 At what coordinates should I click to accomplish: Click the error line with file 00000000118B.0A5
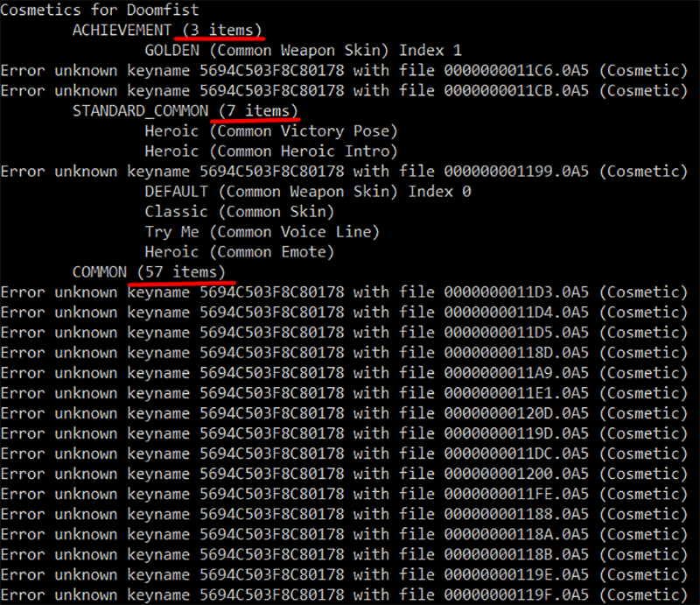(344, 554)
